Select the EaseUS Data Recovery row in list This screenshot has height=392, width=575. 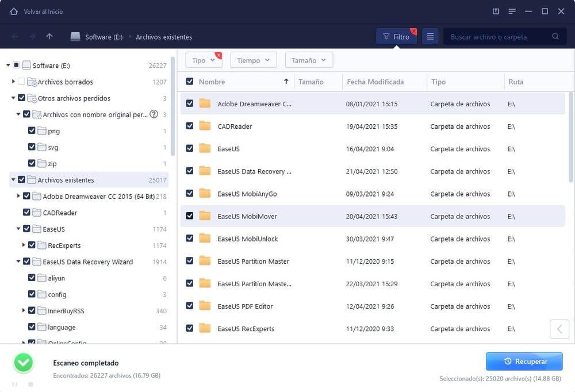click(x=373, y=171)
